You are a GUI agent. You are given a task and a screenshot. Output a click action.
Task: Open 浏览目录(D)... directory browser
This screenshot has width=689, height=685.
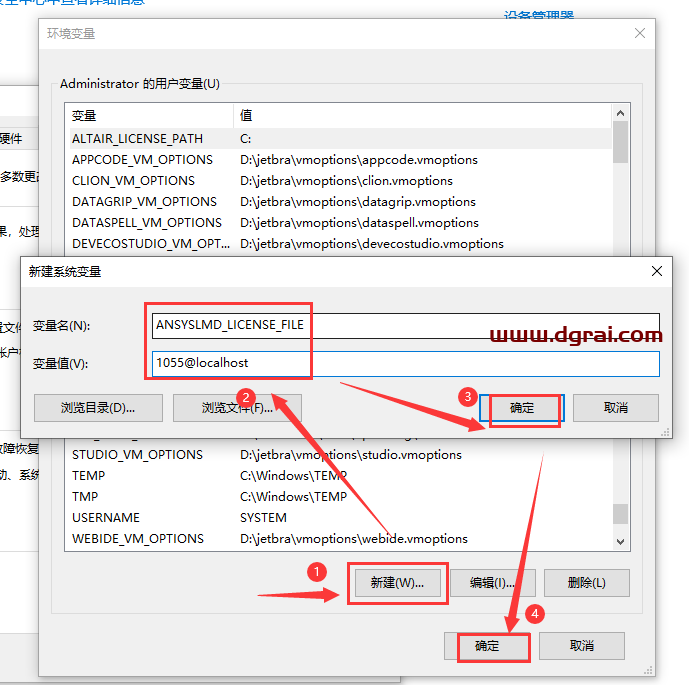pyautogui.click(x=98, y=408)
